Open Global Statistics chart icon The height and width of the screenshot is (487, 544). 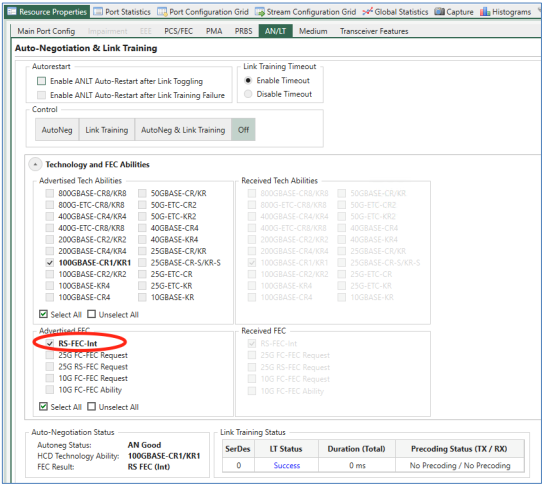[367, 12]
